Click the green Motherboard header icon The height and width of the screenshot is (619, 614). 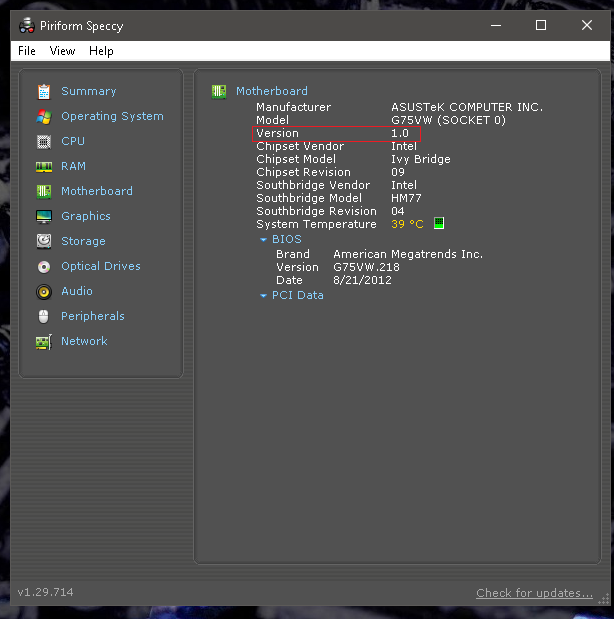[x=219, y=92]
